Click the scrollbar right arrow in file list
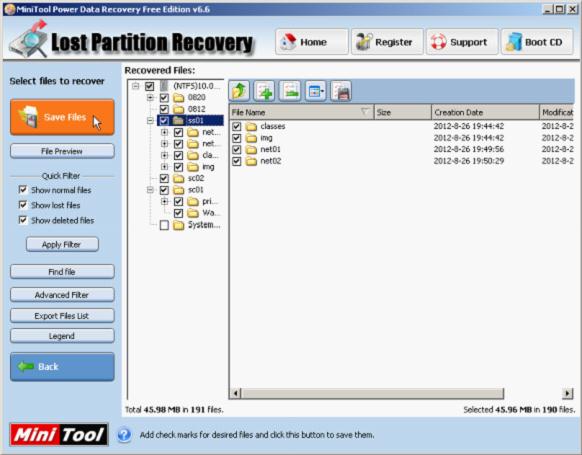Viewport: 582px width, 455px height. [568, 393]
